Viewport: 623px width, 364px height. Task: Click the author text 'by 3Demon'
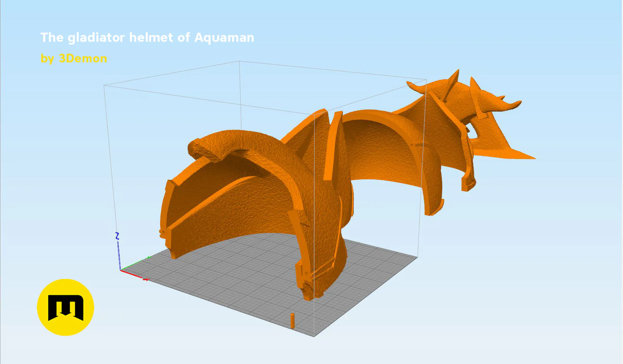[74, 59]
